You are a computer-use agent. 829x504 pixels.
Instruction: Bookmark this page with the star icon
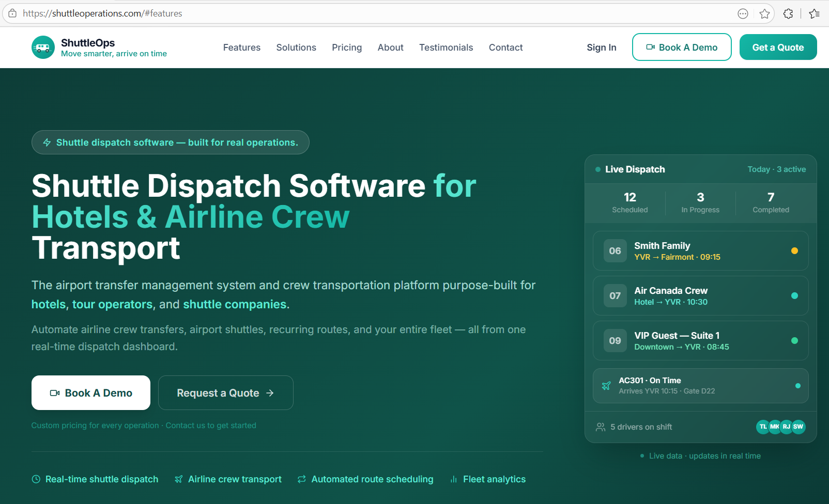click(x=765, y=14)
